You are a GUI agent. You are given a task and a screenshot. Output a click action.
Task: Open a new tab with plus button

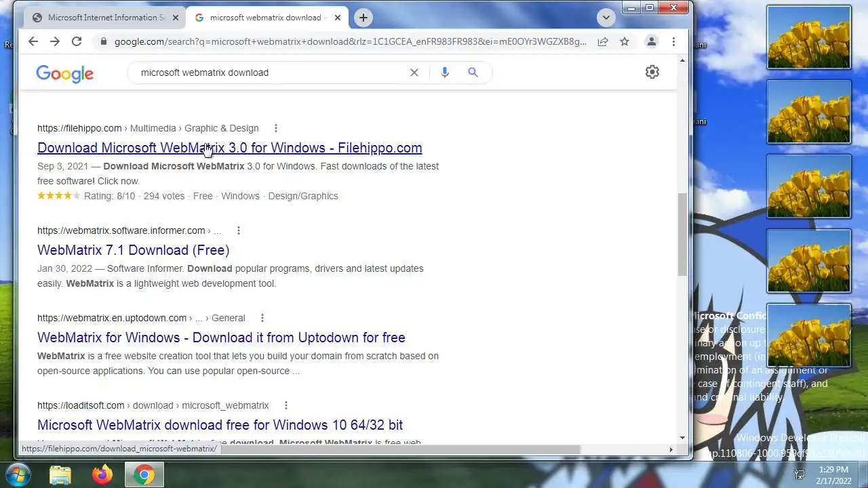363,18
